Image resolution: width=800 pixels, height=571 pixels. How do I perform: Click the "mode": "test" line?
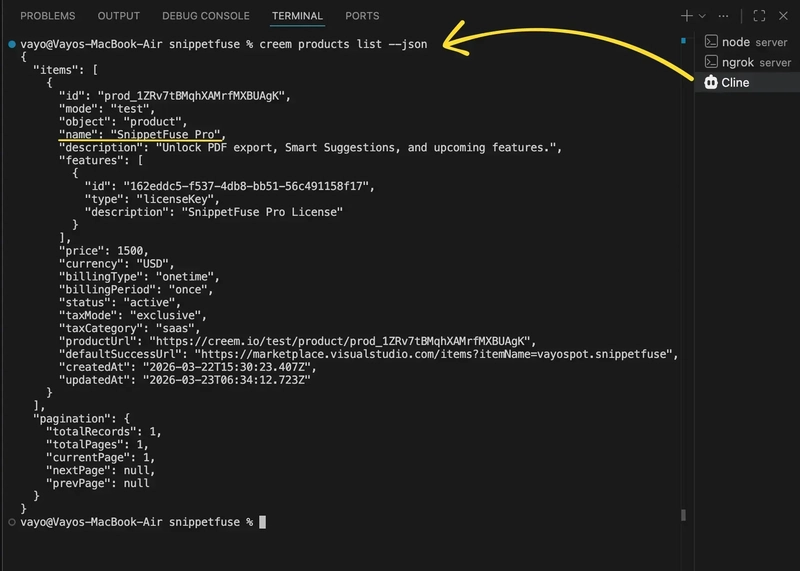pyautogui.click(x=107, y=109)
